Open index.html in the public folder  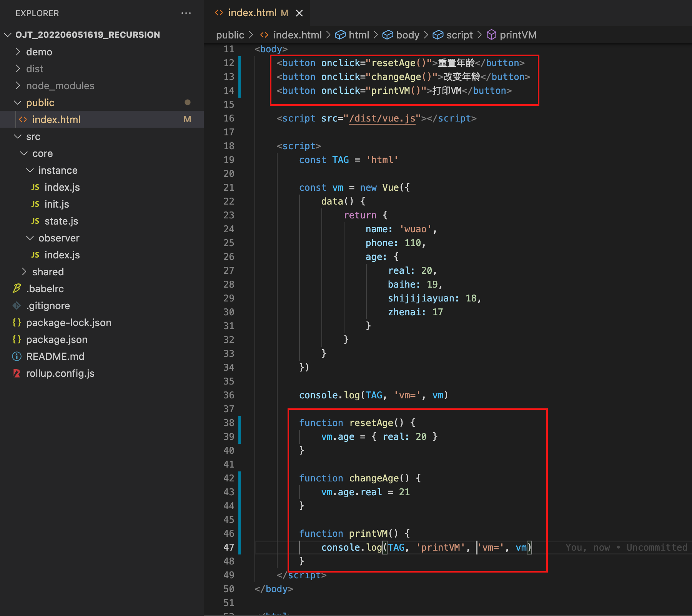[x=102, y=119]
